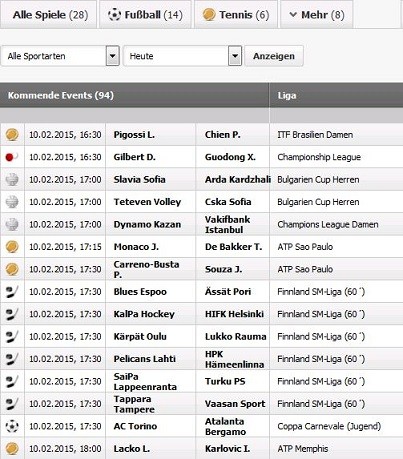
Task: Click tennis icon for Monaco J. match
Action: coord(12,247)
